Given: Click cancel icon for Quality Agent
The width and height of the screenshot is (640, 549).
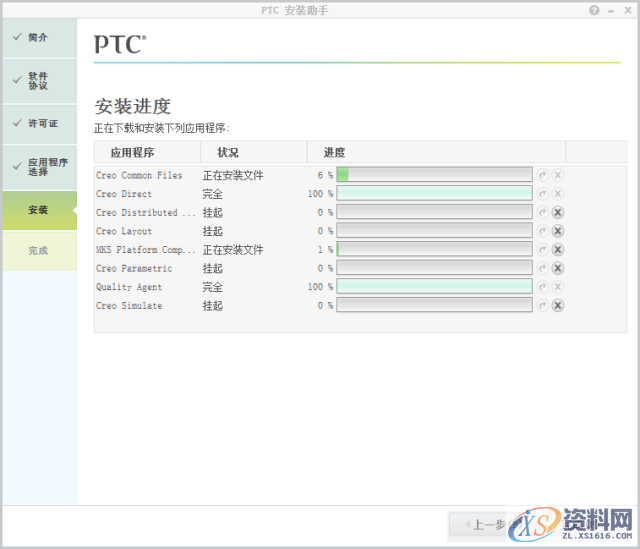Looking at the screenshot, I should pyautogui.click(x=558, y=287).
